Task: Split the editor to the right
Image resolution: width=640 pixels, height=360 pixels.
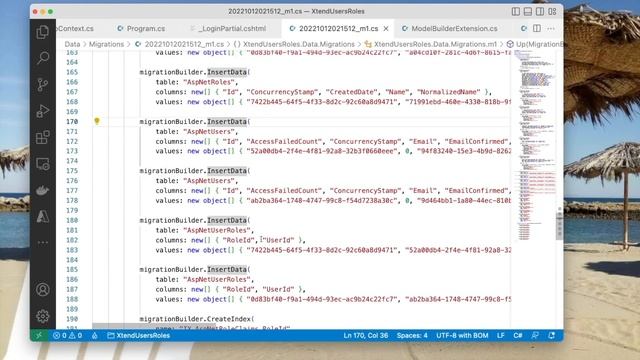Action: (537, 29)
